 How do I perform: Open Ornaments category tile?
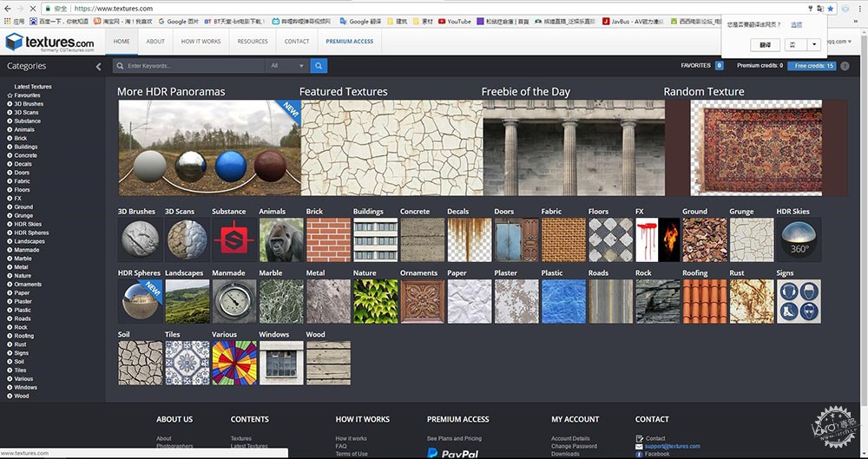pos(423,301)
